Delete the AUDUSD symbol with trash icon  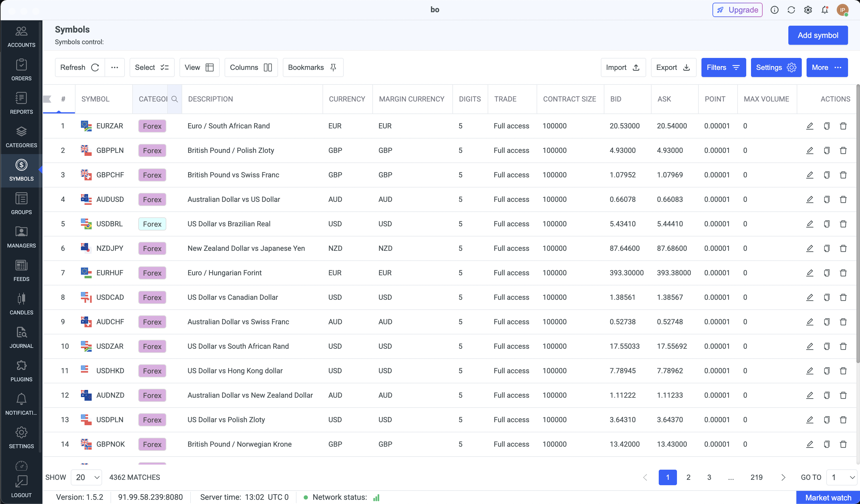coord(843,199)
